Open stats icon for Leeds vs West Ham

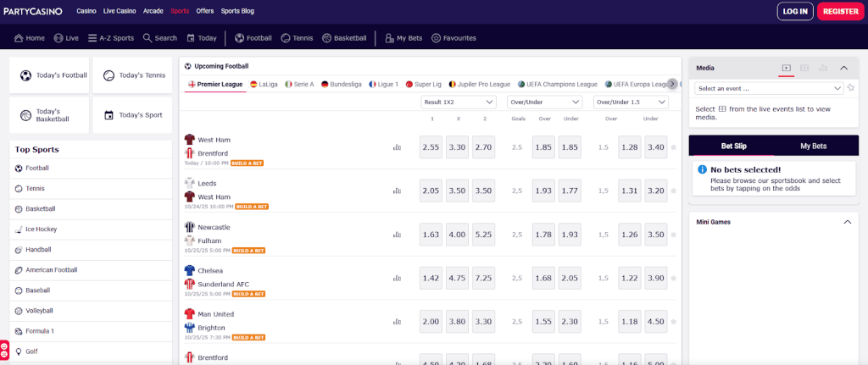pyautogui.click(x=397, y=191)
